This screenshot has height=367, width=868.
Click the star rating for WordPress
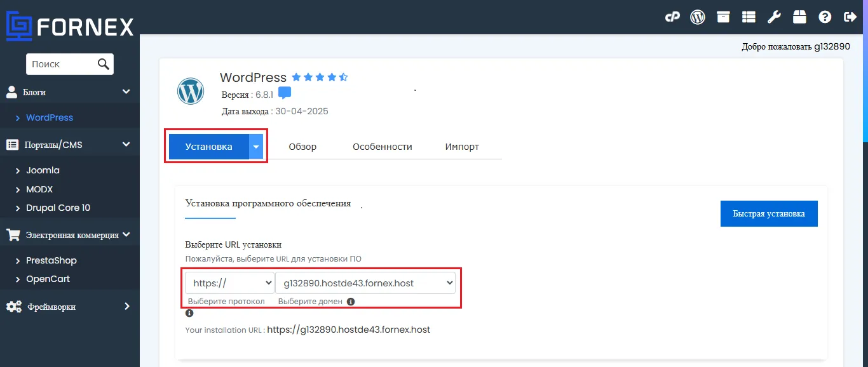tap(320, 77)
